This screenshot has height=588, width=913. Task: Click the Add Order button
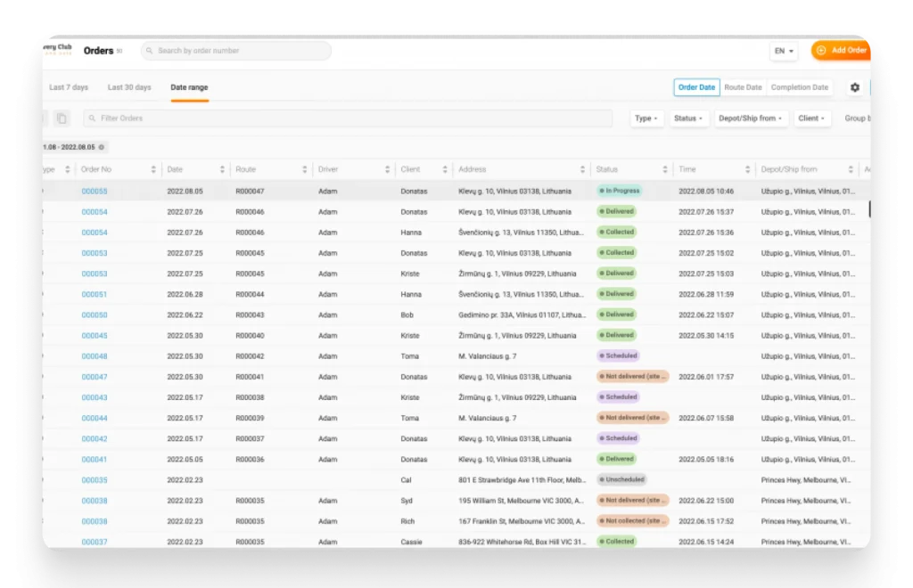[x=840, y=51]
